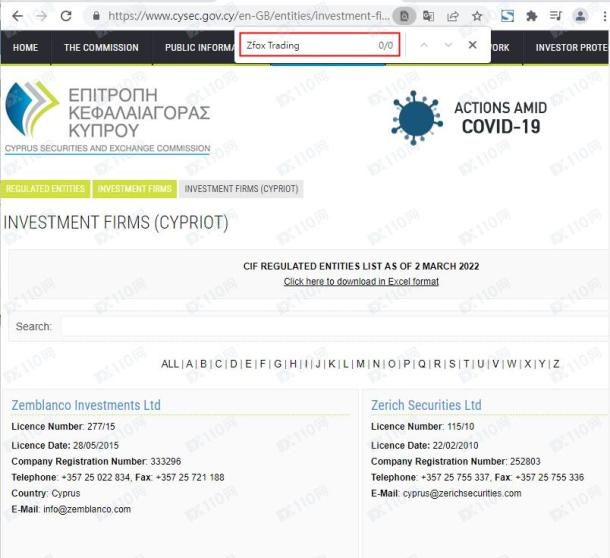Click the Zfox Trading find box
Screen dimensions: 610x558
319,45
